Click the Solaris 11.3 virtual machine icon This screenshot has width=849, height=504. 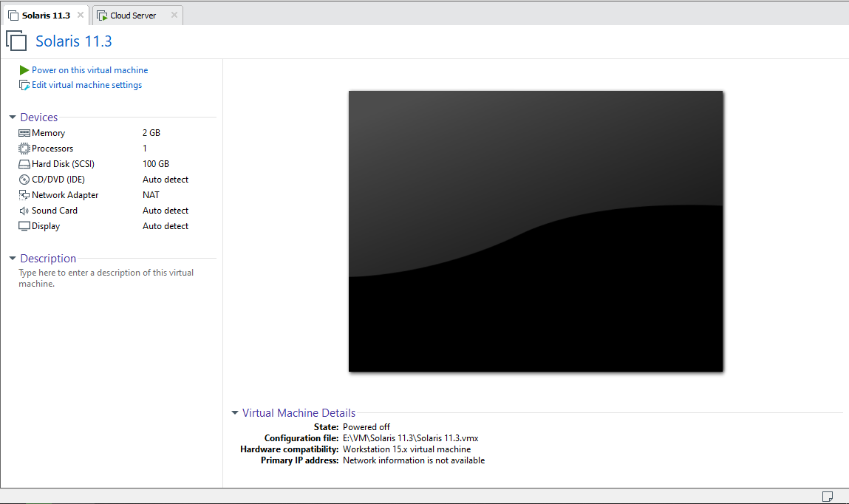tap(16, 41)
